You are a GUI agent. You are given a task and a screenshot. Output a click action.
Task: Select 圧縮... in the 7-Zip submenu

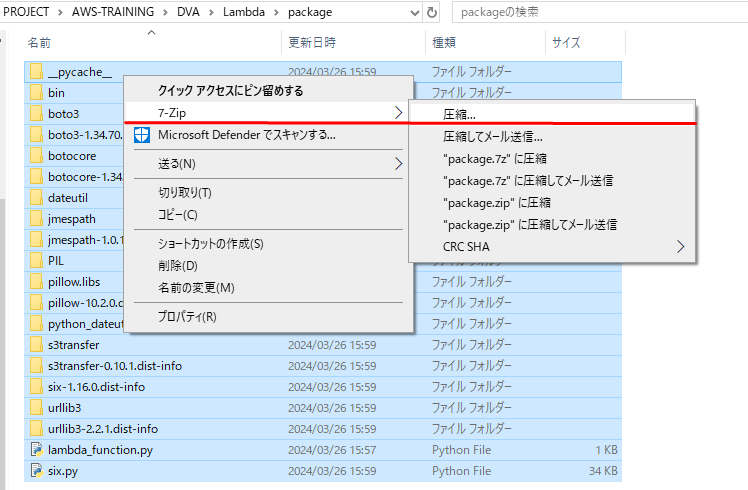click(x=459, y=115)
